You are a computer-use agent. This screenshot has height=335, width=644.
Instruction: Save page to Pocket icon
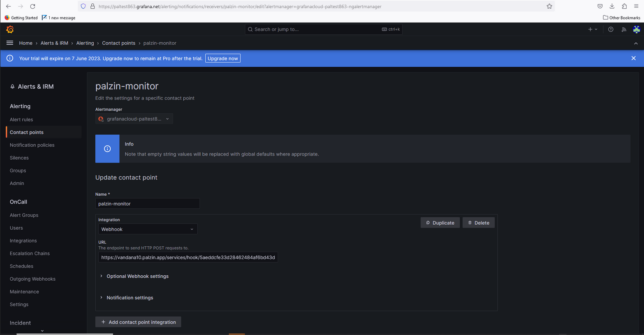tap(600, 6)
